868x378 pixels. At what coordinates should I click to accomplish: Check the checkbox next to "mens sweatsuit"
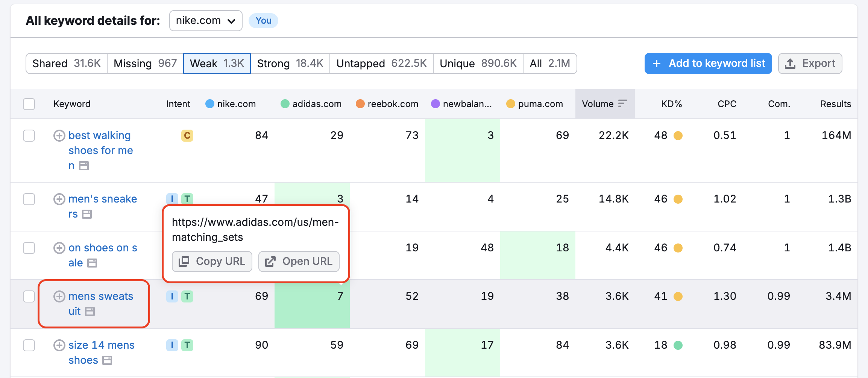pyautogui.click(x=29, y=296)
